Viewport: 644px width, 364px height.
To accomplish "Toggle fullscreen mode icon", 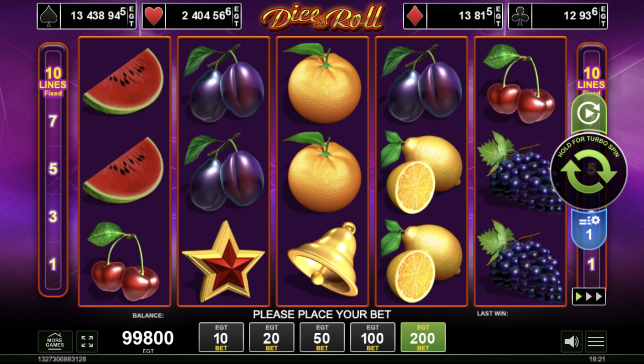I will coord(87,341).
